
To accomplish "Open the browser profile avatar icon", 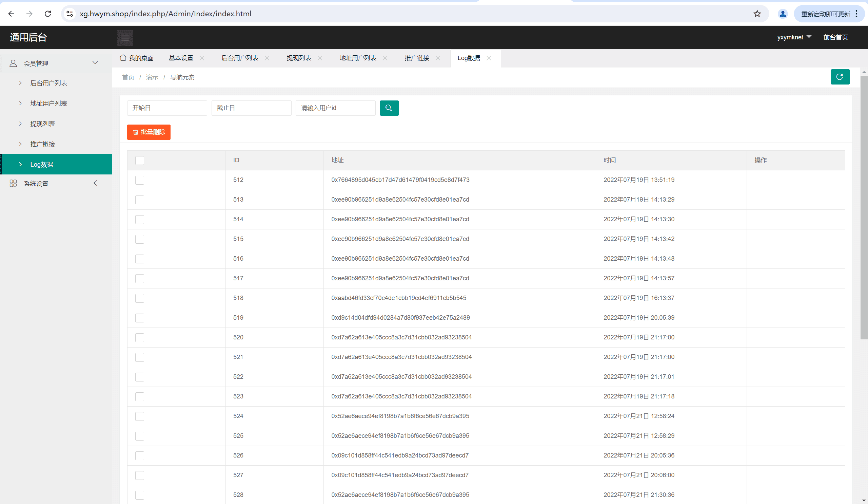I will point(783,14).
